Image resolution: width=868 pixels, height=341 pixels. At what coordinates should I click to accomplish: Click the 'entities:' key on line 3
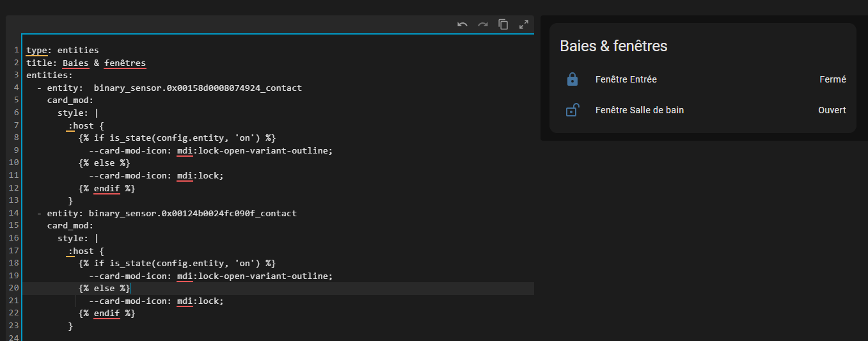point(49,75)
